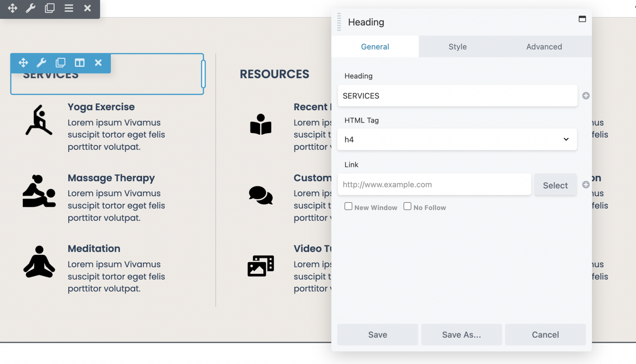Open row settings via the wrench icon
636x364 pixels.
click(x=31, y=8)
